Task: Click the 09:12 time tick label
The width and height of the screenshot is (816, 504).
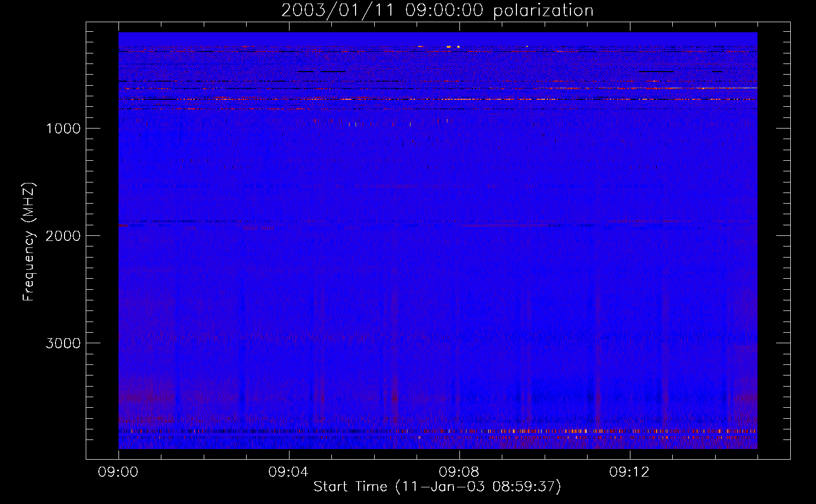Action: coord(629,472)
